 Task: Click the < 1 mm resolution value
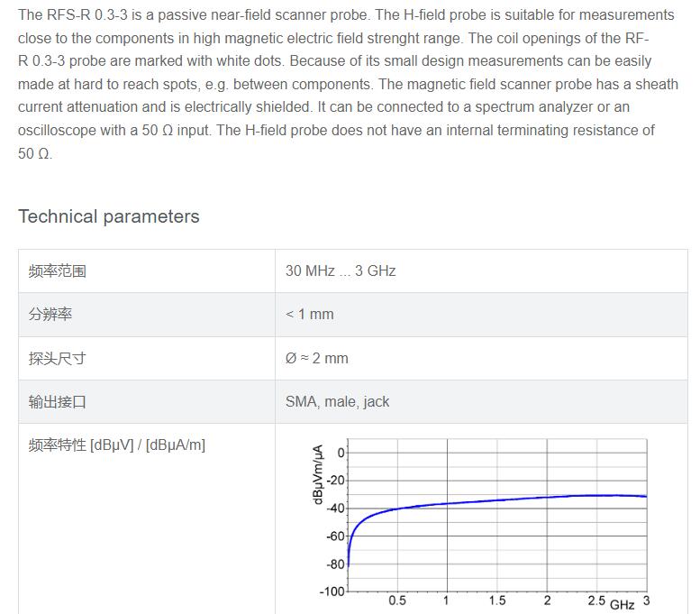[310, 314]
